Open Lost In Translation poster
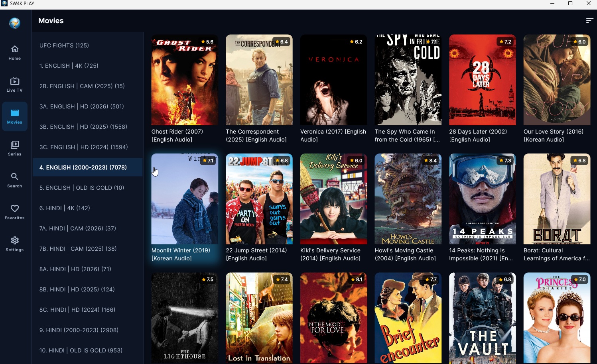This screenshot has width=597, height=364. (259, 318)
